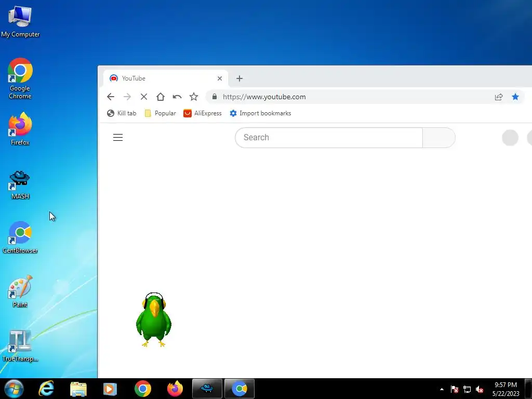This screenshot has width=532, height=399.
Task: Go forward using the arrow button
Action: [x=127, y=97]
